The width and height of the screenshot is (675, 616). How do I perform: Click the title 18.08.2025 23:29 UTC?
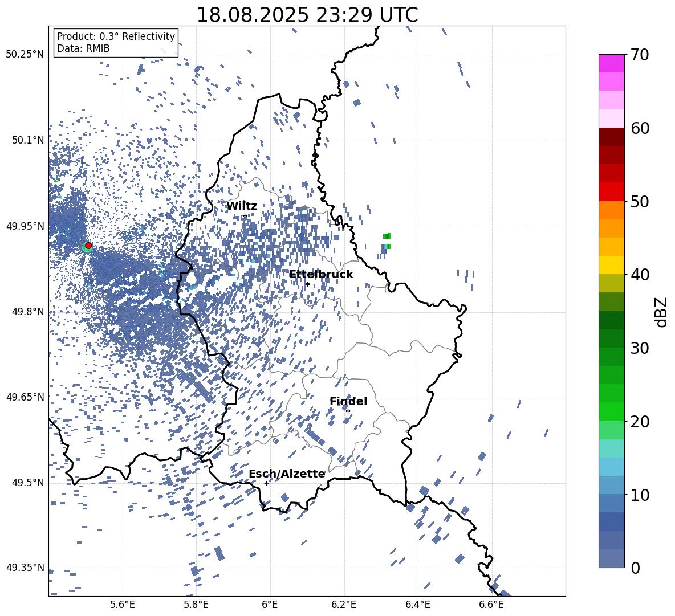[x=307, y=15]
